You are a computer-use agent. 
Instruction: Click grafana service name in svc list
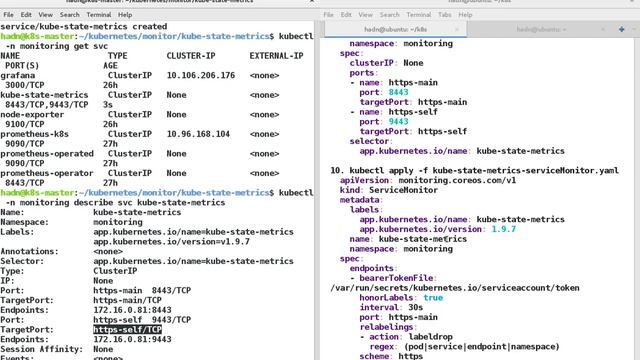[18, 76]
